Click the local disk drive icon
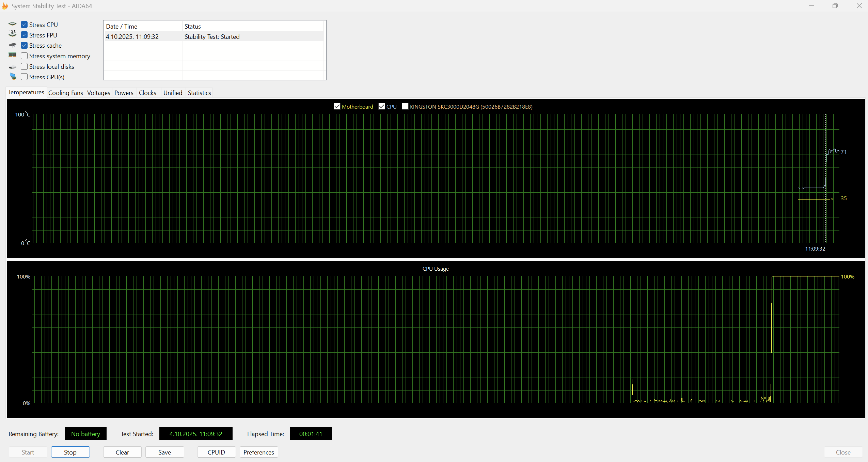The width and height of the screenshot is (868, 462). [13, 67]
